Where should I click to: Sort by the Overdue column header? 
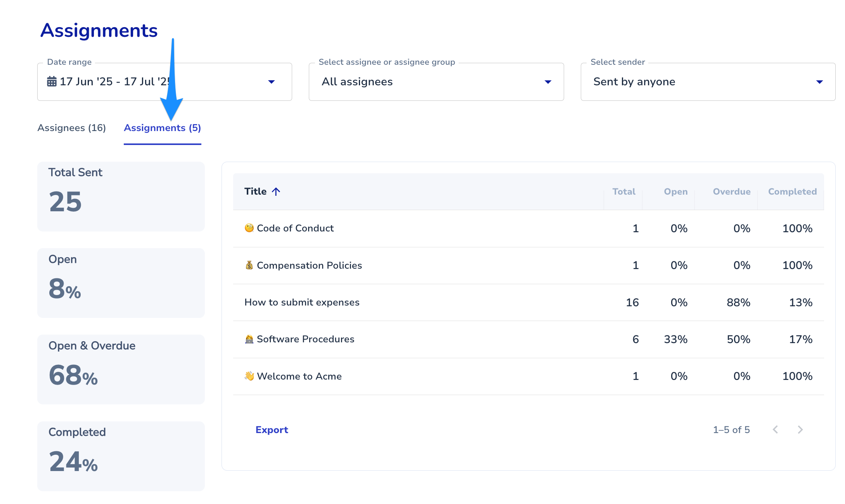(x=731, y=192)
